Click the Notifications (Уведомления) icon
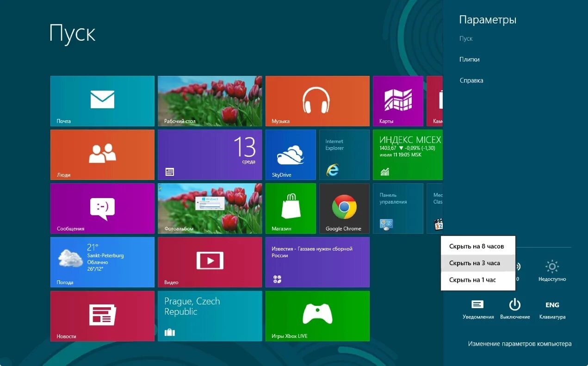This screenshot has width=588, height=366. coord(478,309)
